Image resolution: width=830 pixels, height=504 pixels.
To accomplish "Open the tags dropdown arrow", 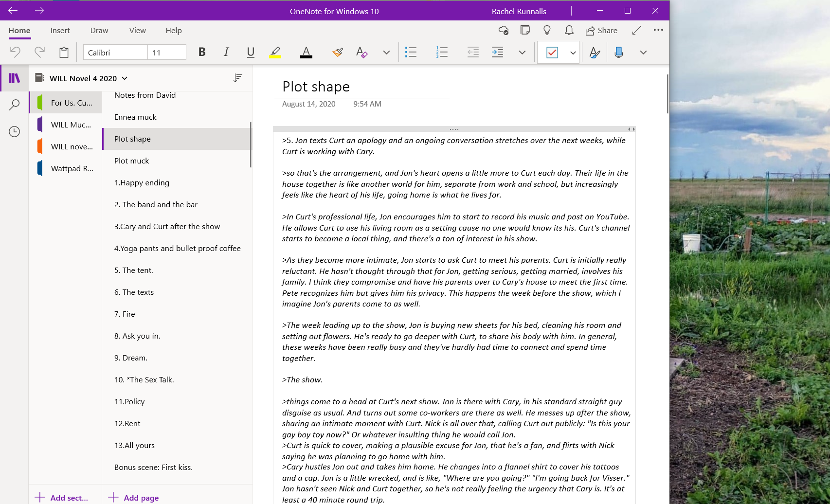I will (573, 53).
